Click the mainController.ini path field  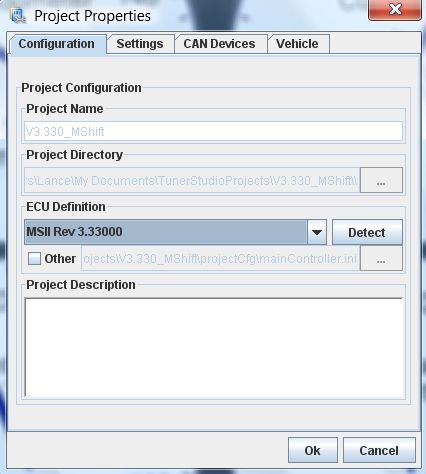click(x=220, y=259)
